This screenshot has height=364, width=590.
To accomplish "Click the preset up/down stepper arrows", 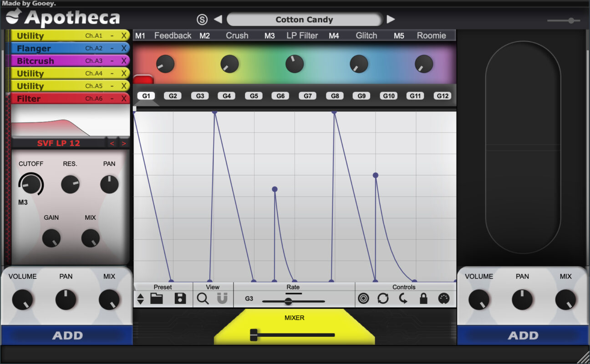I will coord(140,299).
